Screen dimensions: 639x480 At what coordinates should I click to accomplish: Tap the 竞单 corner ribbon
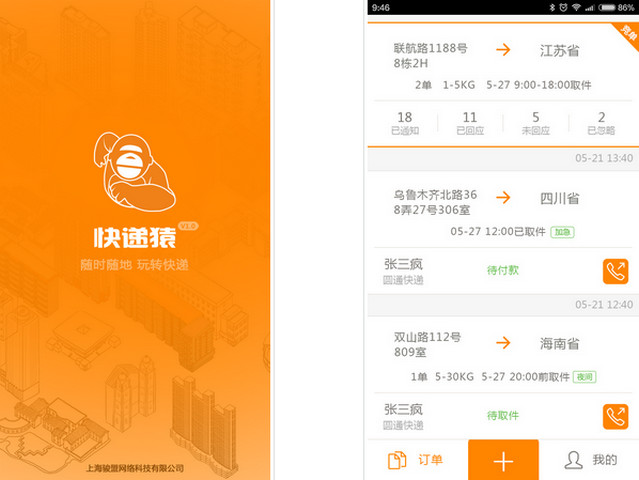(628, 33)
